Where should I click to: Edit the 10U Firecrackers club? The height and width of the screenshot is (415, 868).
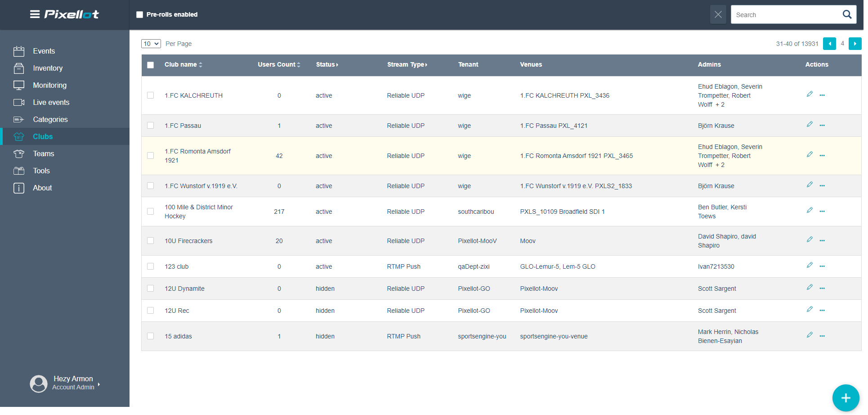pos(810,239)
